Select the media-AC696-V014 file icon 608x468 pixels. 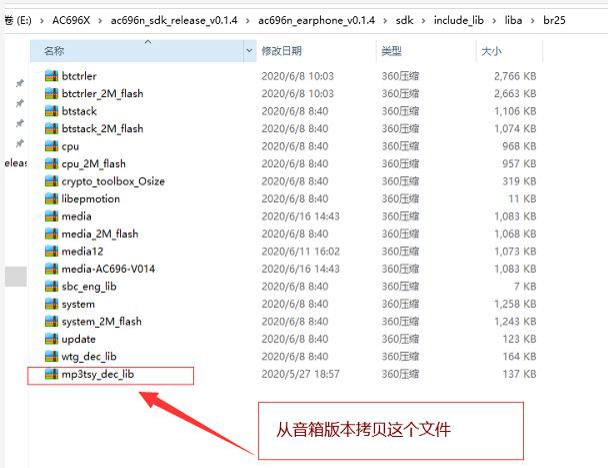coord(52,269)
